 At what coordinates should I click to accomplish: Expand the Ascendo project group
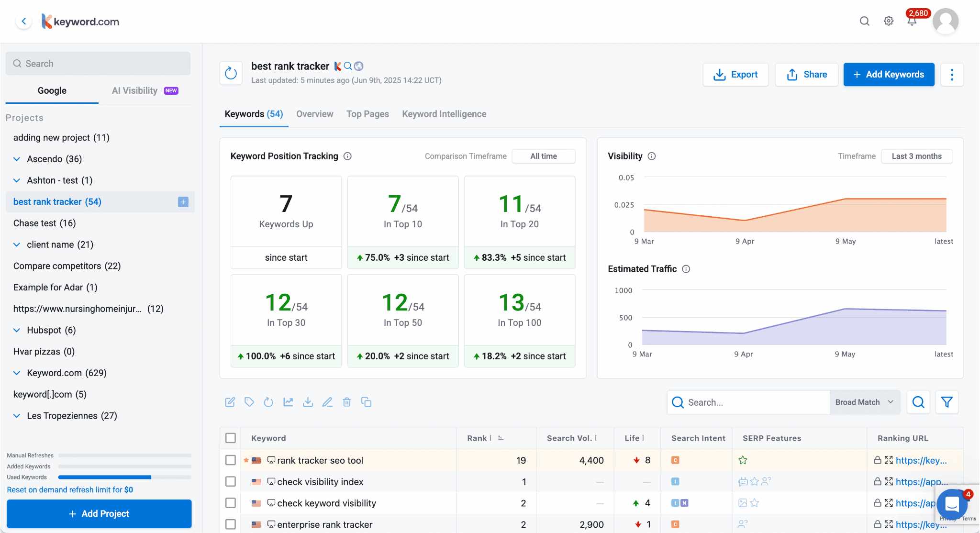tap(17, 159)
